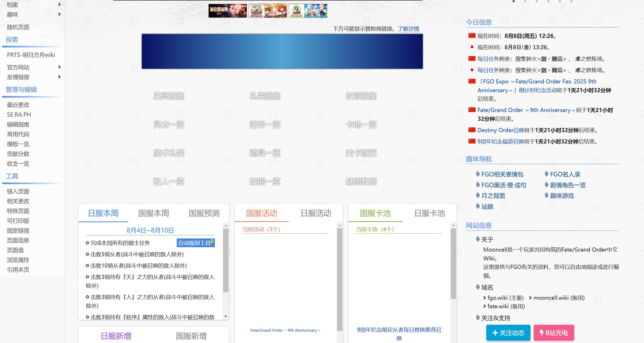Viewport: 644px width, 343px height.
Task: Open the 道具一览 tile
Action: [x=265, y=153]
